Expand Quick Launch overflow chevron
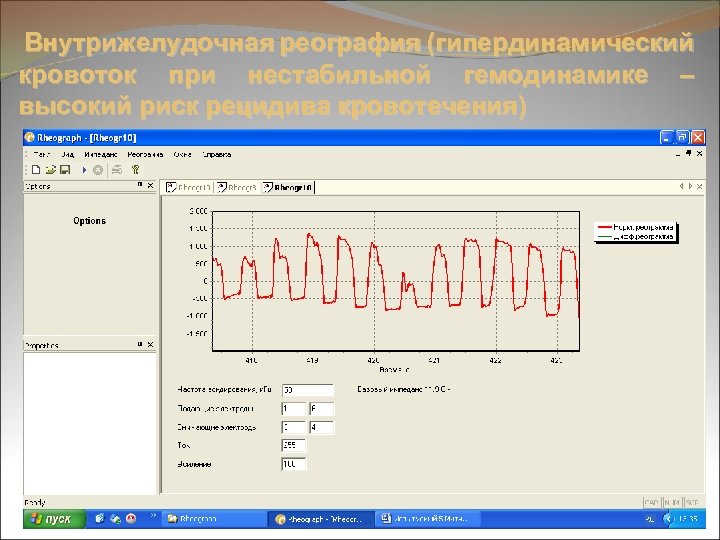Viewport: 720px width, 540px height. point(153,515)
